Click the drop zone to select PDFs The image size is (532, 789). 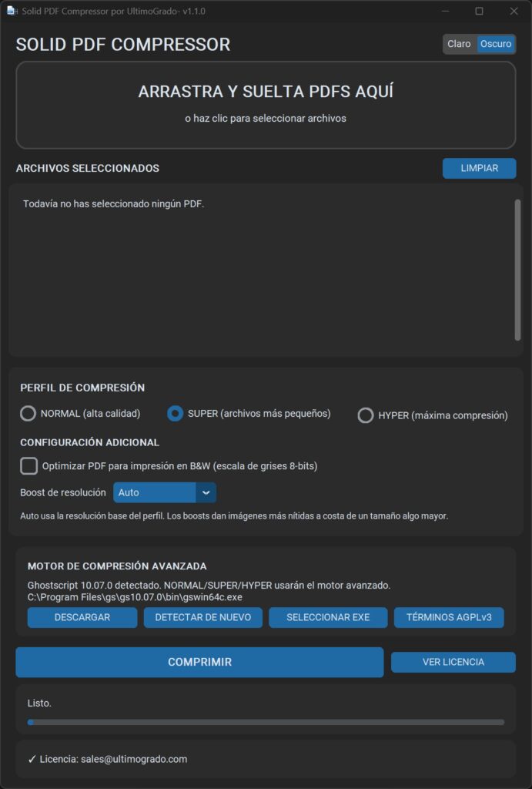tap(266, 105)
